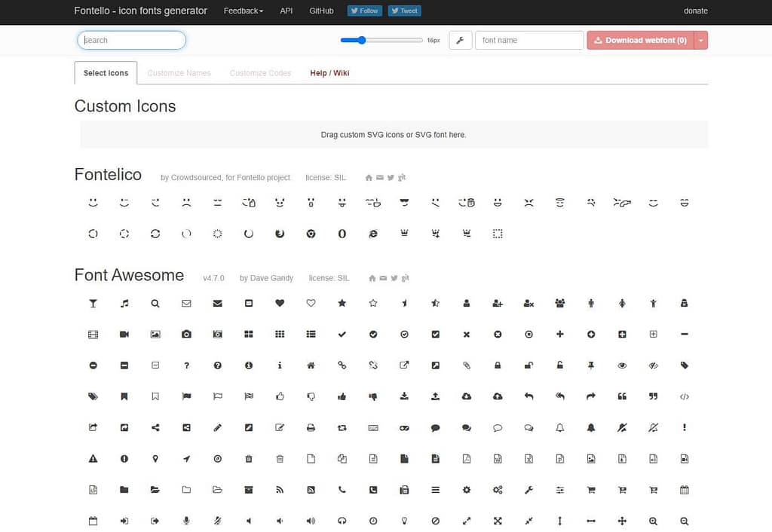Switch to the Help / Wiki tab
Viewport: 772px width, 532px height.
click(x=329, y=73)
